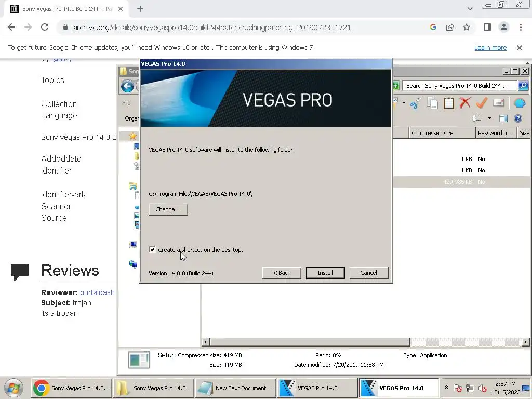Viewport: 532px width, 399px height.
Task: Show hidden system tray icons
Action: click(x=446, y=388)
